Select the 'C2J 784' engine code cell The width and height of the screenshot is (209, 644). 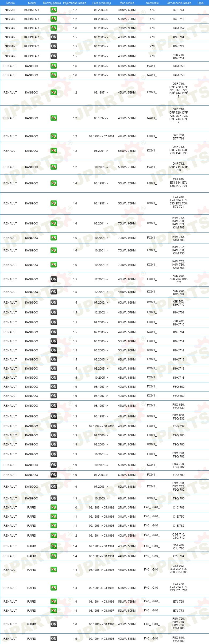[x=179, y=556]
